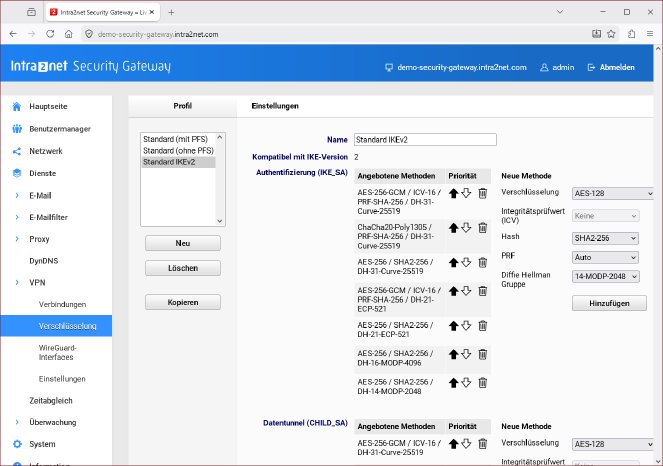Open System settings gear in sidebar
Screen dimensions: 663x466
tap(17, 444)
